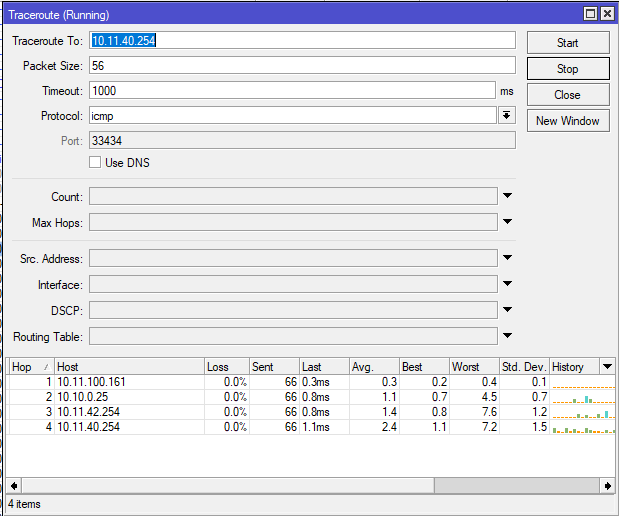This screenshot has height=516, width=619.
Task: Click the Packet Size field
Action: point(302,65)
